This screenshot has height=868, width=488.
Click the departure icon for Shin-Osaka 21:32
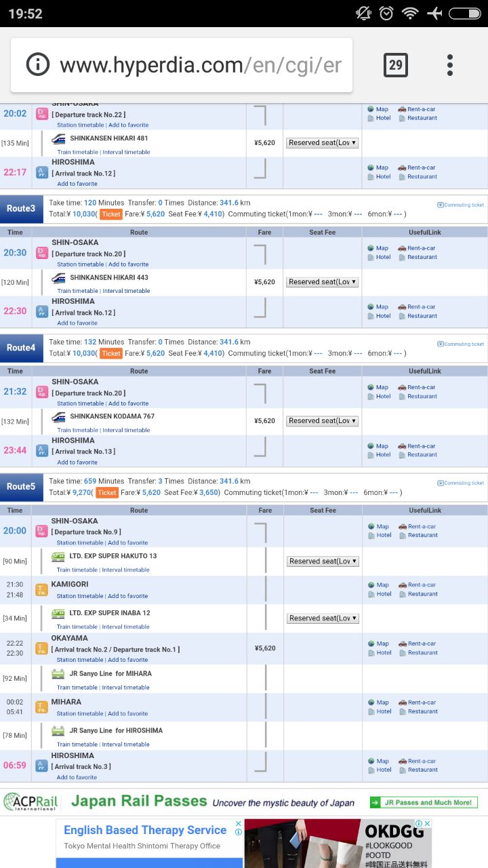point(42,392)
